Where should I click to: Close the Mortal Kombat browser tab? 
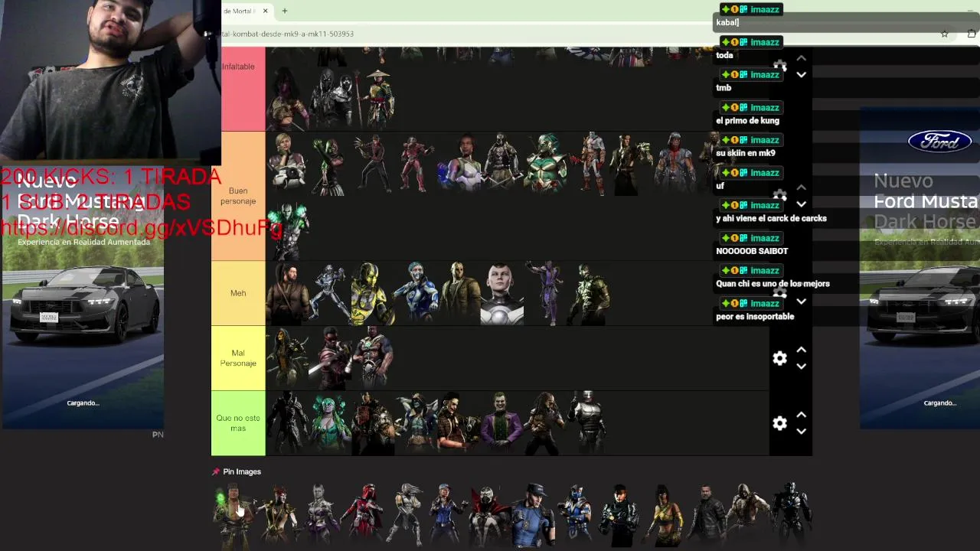coord(265,11)
